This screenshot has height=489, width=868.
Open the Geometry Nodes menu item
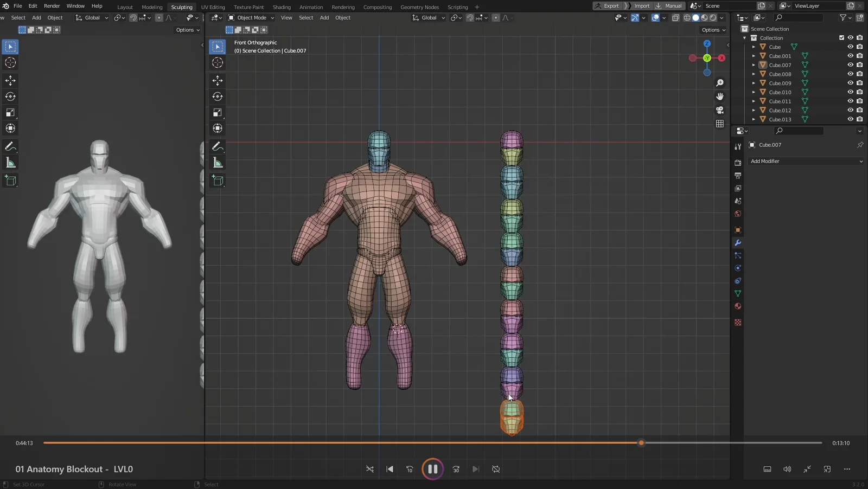[x=419, y=7]
